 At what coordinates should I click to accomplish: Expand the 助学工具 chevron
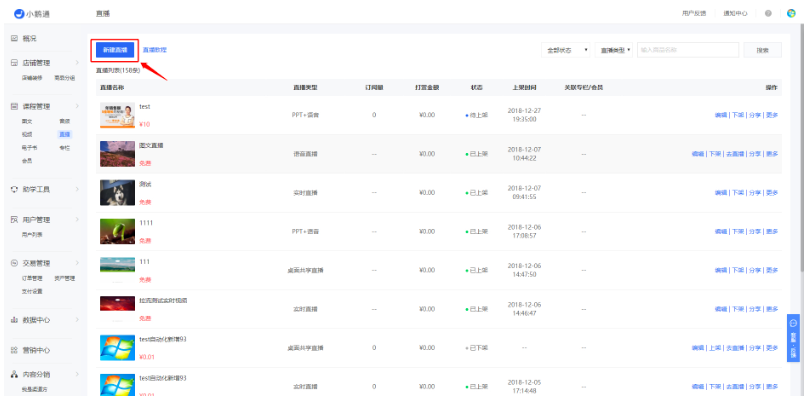click(x=78, y=189)
